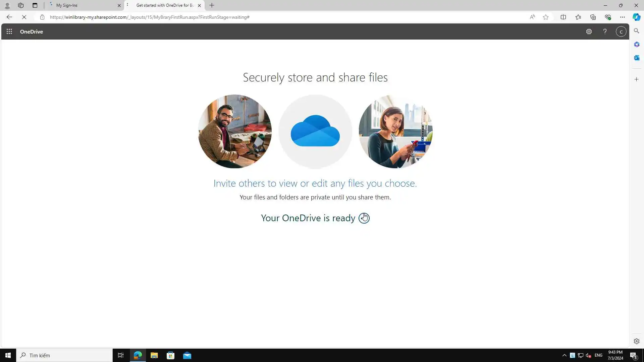Image resolution: width=644 pixels, height=362 pixels.
Task: Click the Tìm kiếm taskbar search box
Action: tap(64, 355)
